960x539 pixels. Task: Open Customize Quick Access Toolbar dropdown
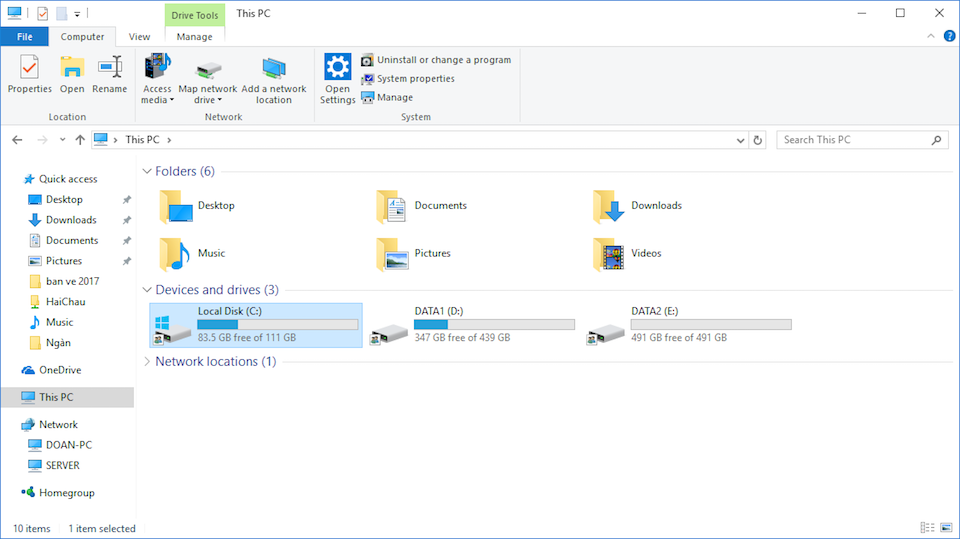click(77, 13)
